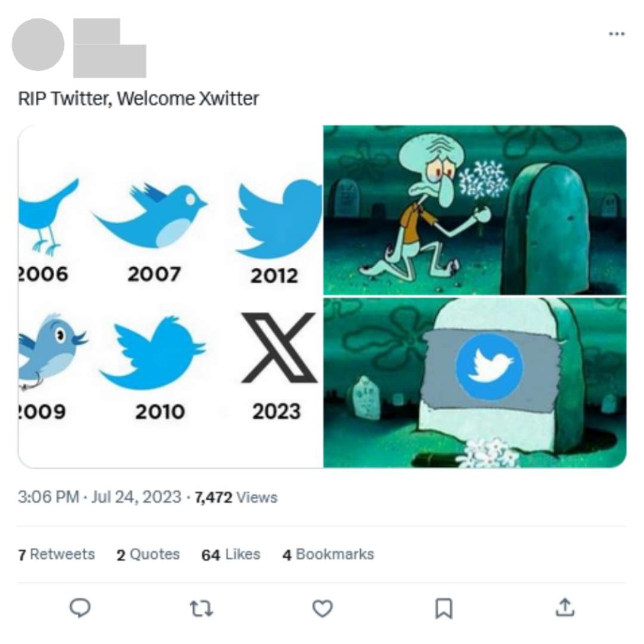Click the retweet arrows icon
This screenshot has width=644, height=644.
click(202, 608)
